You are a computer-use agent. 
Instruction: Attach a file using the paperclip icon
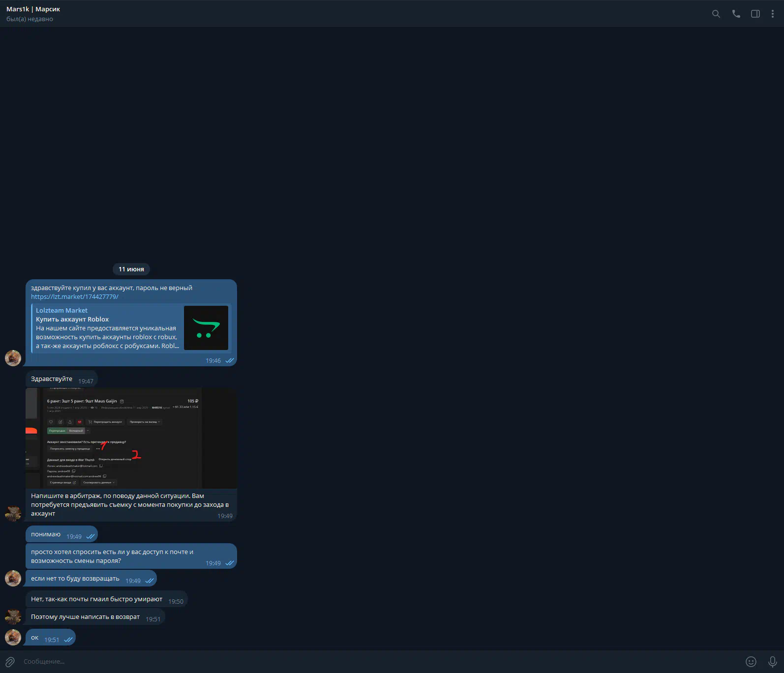10,662
